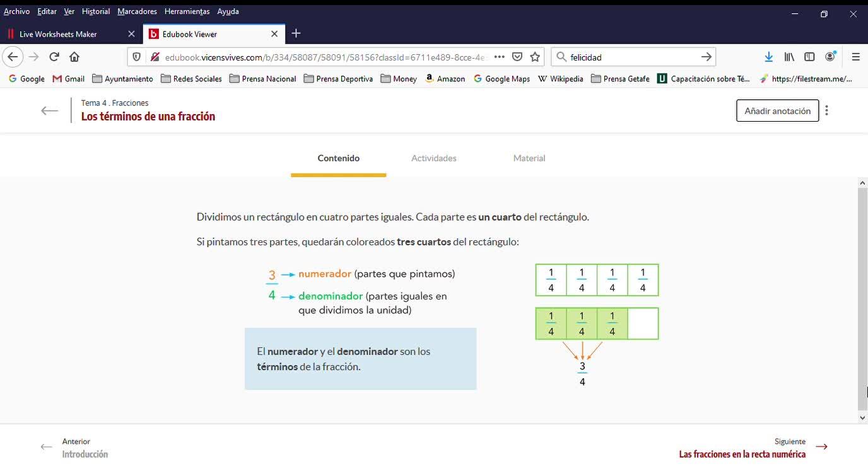Switch to the Actividades tab
This screenshot has height=469, width=868.
click(433, 158)
